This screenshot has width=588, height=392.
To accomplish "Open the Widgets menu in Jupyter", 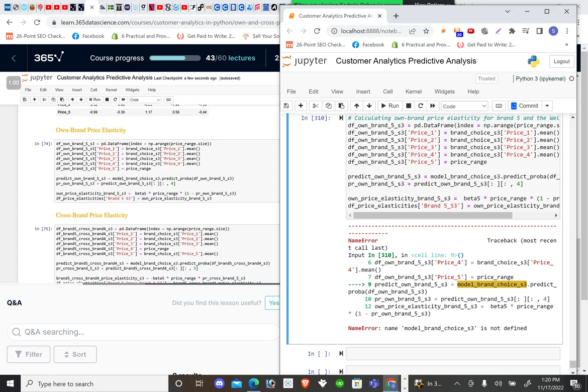I will (x=444, y=91).
